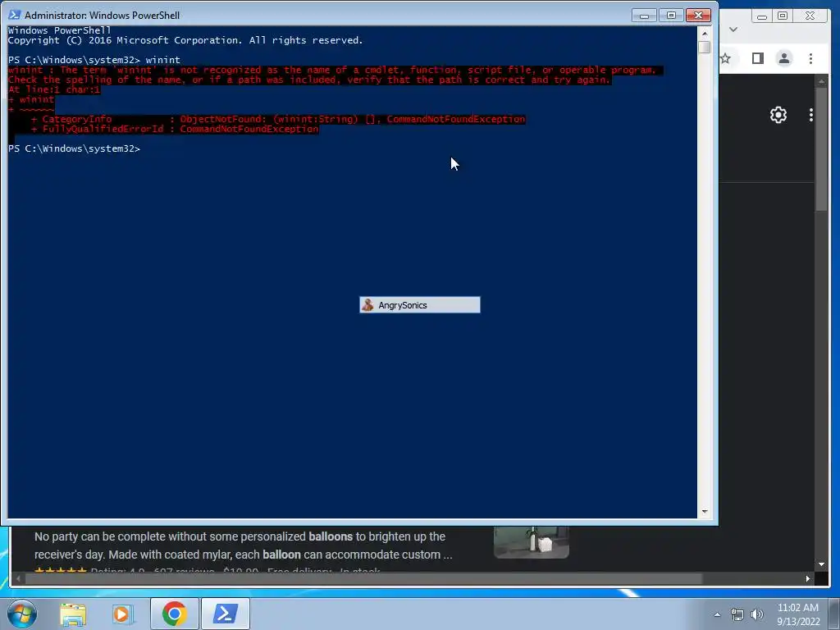Click PowerShell scrollbar up arrow
Image resolution: width=840 pixels, height=630 pixels.
click(x=705, y=34)
